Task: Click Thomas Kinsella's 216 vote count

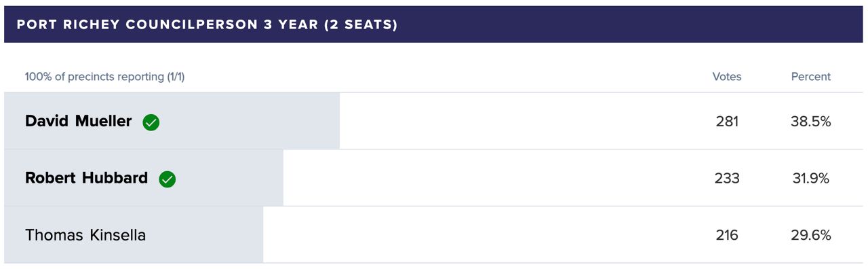Action: [727, 235]
